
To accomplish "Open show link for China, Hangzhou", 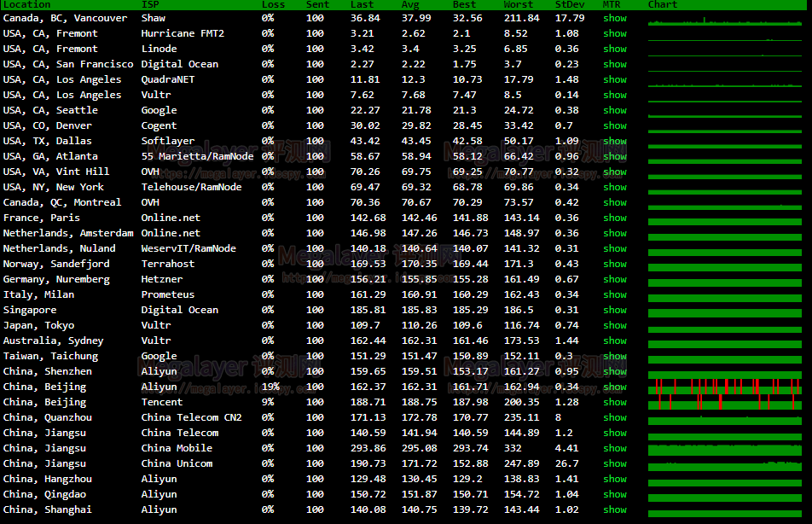I will pyautogui.click(x=615, y=479).
